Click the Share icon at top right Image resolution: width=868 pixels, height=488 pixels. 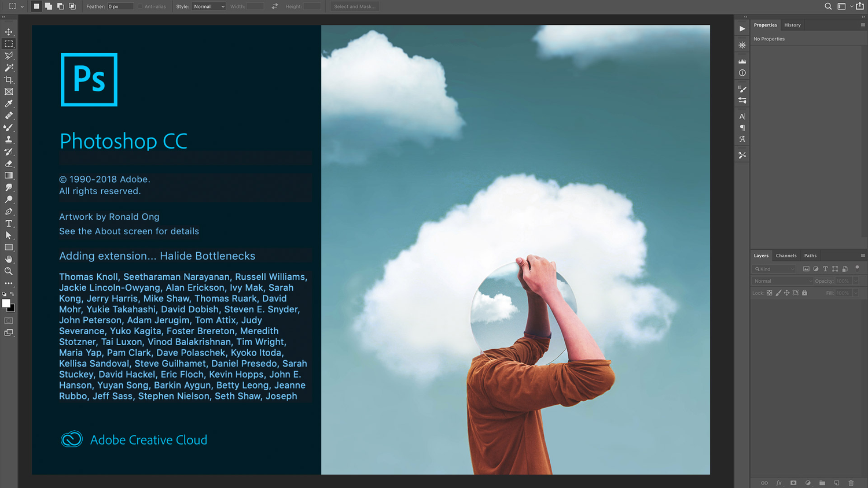860,6
